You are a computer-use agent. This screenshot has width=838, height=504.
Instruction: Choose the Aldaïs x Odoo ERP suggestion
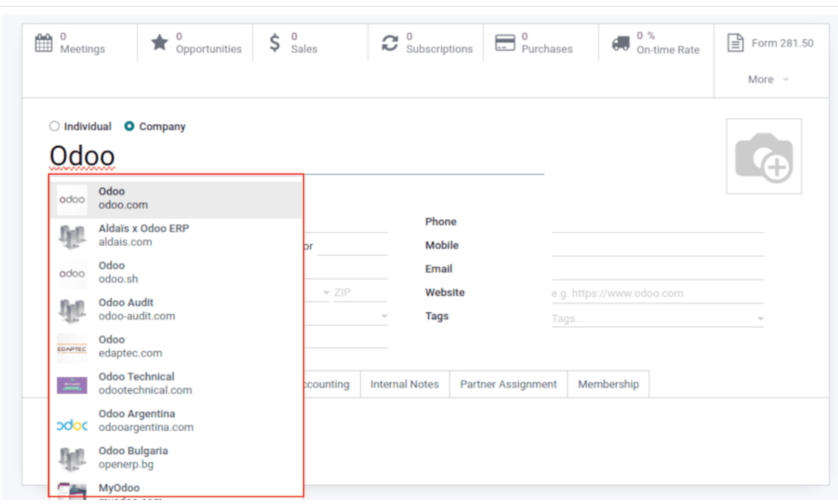point(176,236)
